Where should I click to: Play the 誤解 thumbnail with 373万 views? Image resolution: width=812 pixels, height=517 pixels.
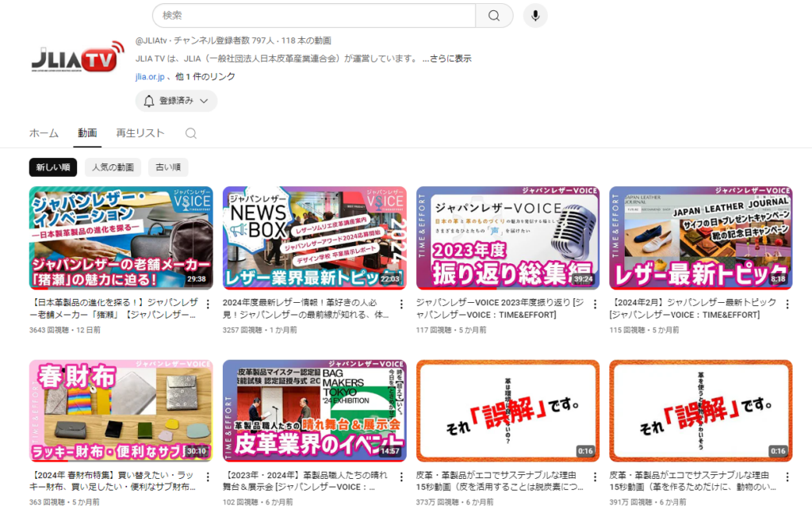(507, 410)
